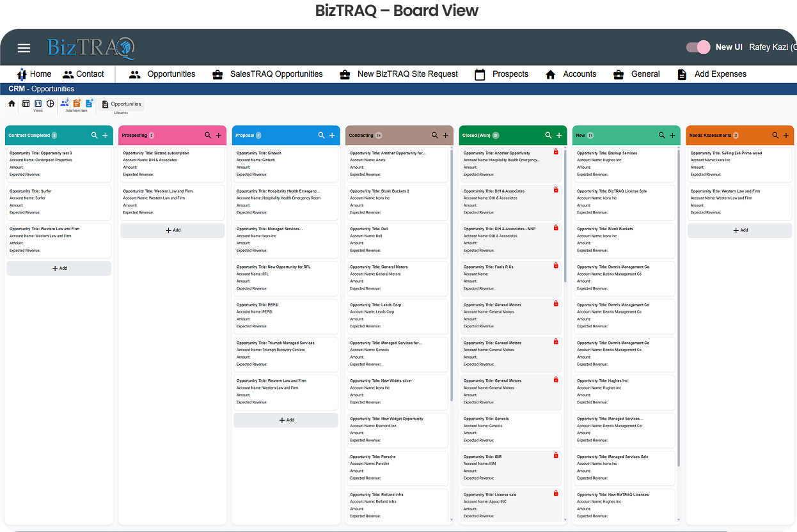Add item to Contract Completed column header
The width and height of the screenshot is (797, 532).
tap(106, 136)
